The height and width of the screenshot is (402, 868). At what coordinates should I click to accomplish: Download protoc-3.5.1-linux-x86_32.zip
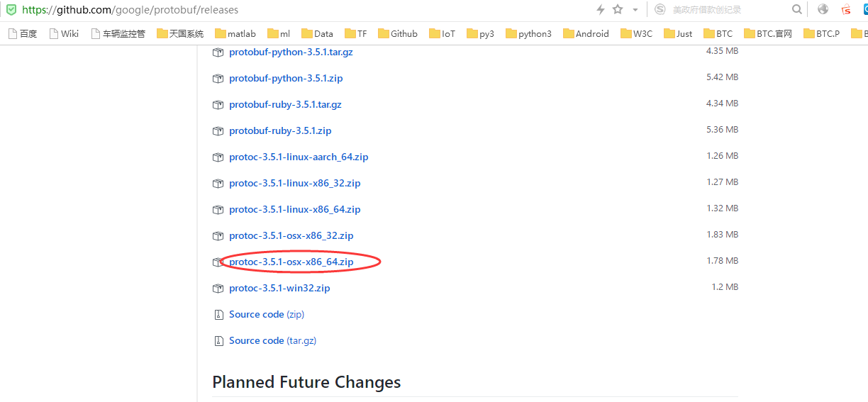[294, 183]
